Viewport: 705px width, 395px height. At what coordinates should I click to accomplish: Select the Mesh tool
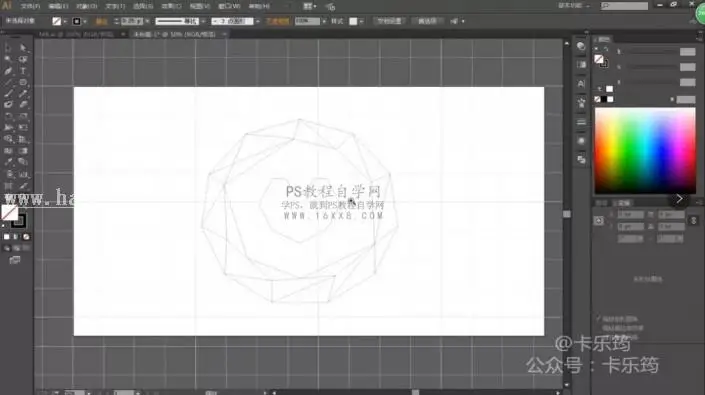[x=8, y=151]
